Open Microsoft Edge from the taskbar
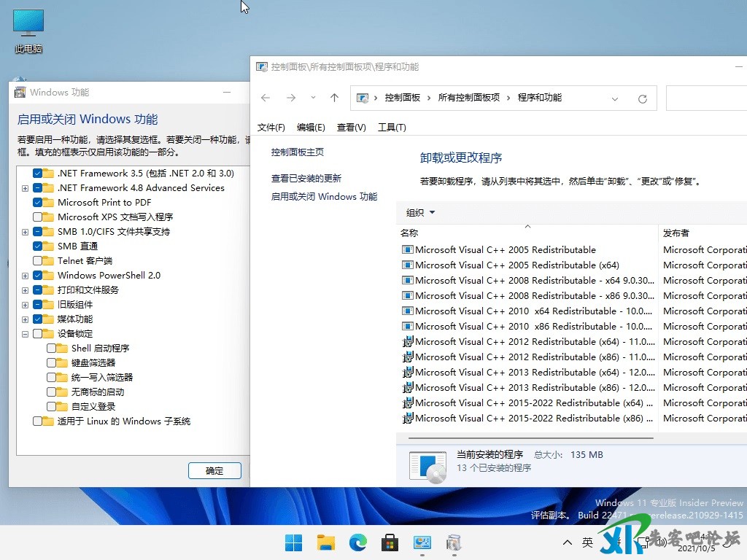The height and width of the screenshot is (560, 747). coord(357,542)
